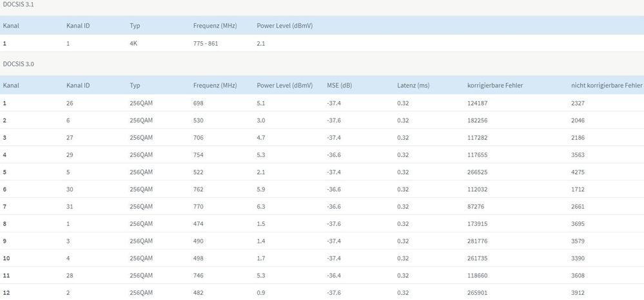This screenshot has width=644, height=300.
Task: Click the "nicht korrigierbare Fehler" column header
Action: pos(607,85)
